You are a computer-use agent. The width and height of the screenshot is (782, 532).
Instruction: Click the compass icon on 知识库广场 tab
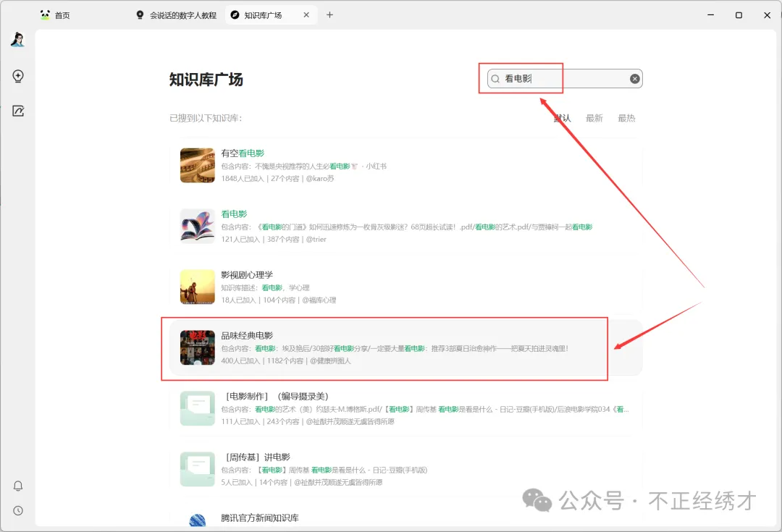click(x=235, y=15)
